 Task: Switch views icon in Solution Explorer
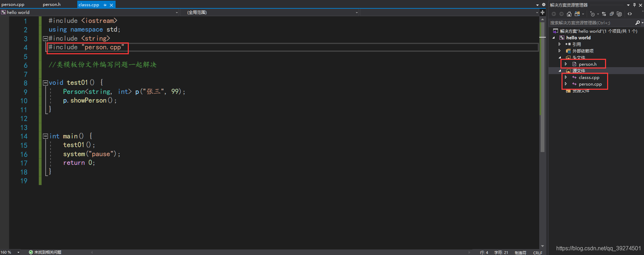coord(578,14)
